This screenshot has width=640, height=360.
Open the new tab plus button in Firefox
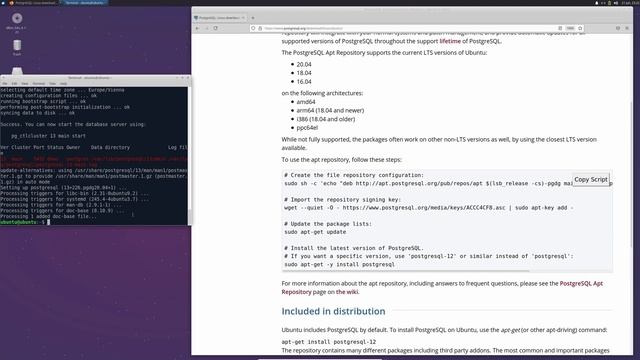click(x=253, y=18)
